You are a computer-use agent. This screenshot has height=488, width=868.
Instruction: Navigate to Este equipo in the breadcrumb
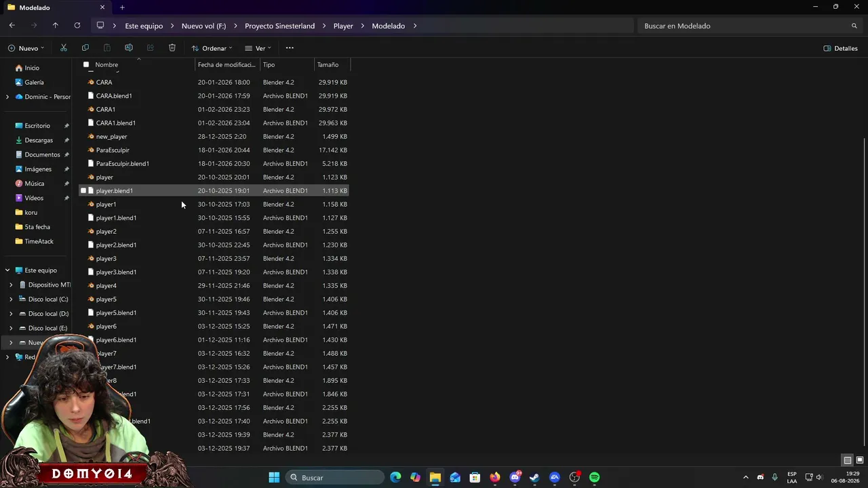point(144,26)
